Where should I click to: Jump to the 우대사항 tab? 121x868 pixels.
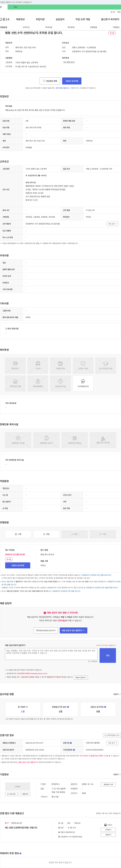point(49,27)
